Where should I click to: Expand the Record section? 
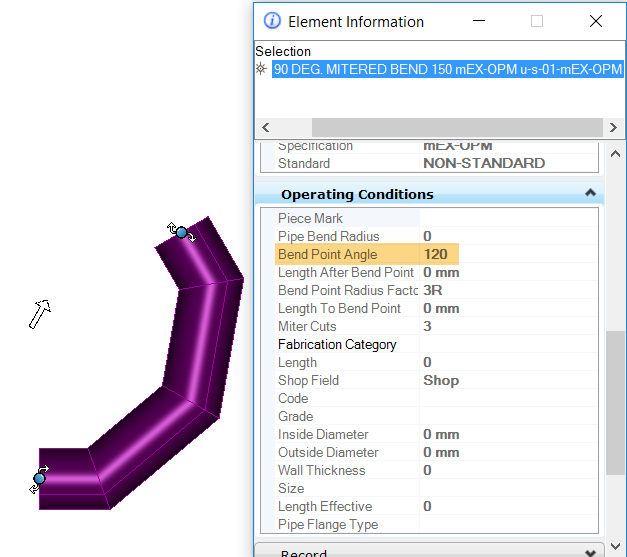tap(590, 553)
